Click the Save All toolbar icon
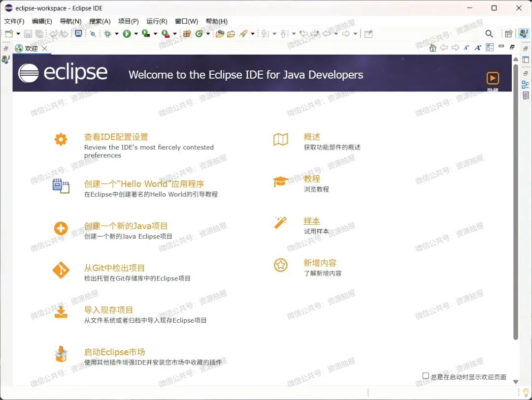Image resolution: width=532 pixels, height=400 pixels. pyautogui.click(x=39, y=33)
